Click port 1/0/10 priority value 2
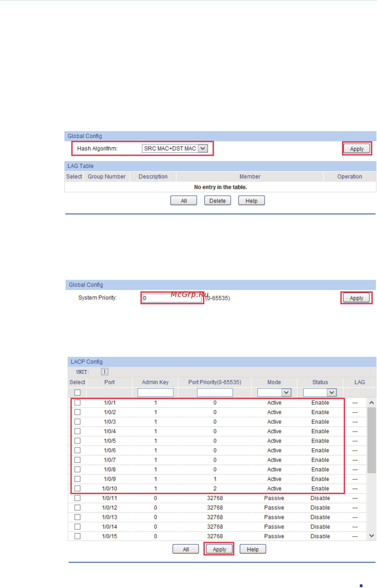Viewport: 377px width, 588px height. (215, 489)
